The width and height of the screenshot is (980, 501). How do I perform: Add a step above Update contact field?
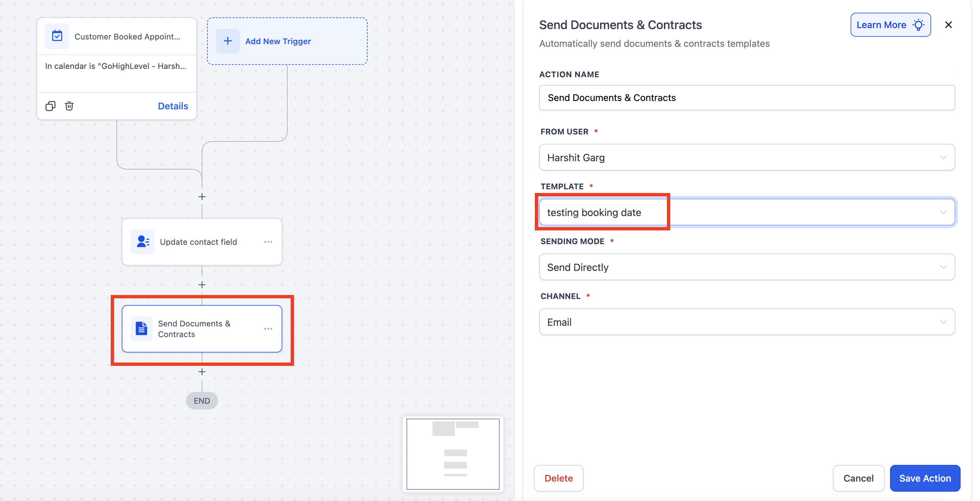point(202,197)
